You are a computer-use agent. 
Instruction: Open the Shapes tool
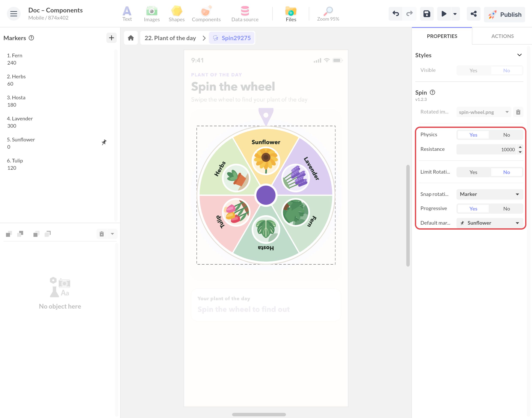pos(177,14)
